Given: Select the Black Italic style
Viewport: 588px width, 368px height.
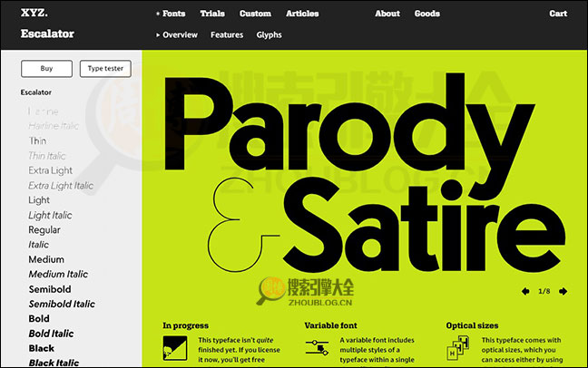Looking at the screenshot, I should [54, 363].
